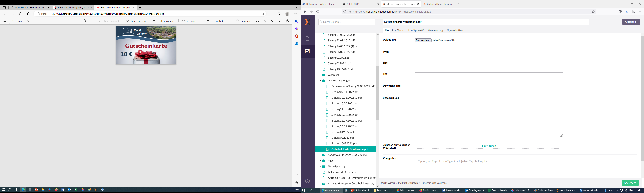644x193 pixels.
Task: Open the Zeichnen options dropdown arrow
Action: click(201, 21)
